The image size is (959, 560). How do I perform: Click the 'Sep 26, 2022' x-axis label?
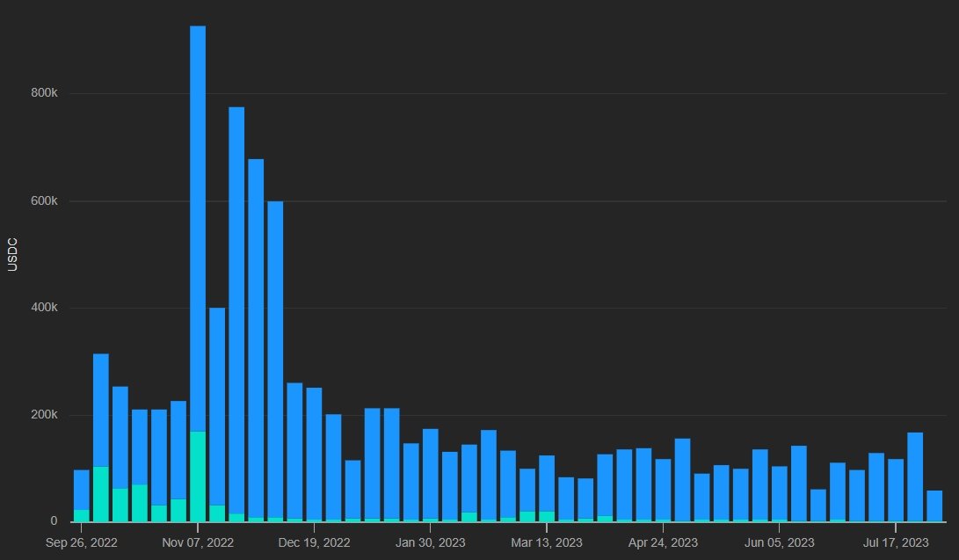[x=82, y=542]
